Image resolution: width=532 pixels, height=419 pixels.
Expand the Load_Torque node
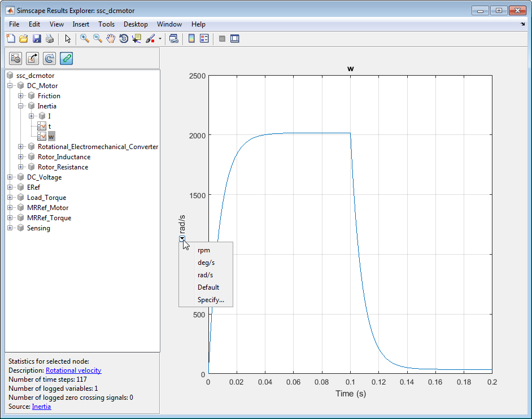(x=10, y=198)
